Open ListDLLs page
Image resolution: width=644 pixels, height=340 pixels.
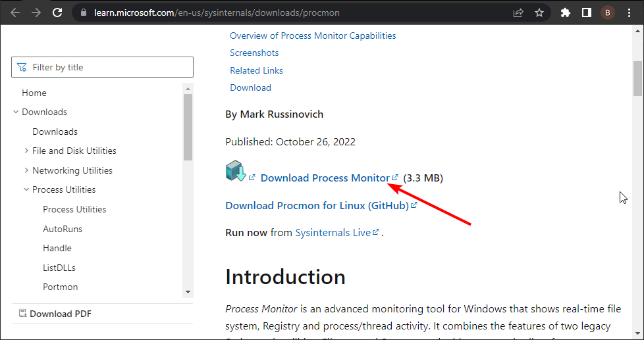click(59, 268)
